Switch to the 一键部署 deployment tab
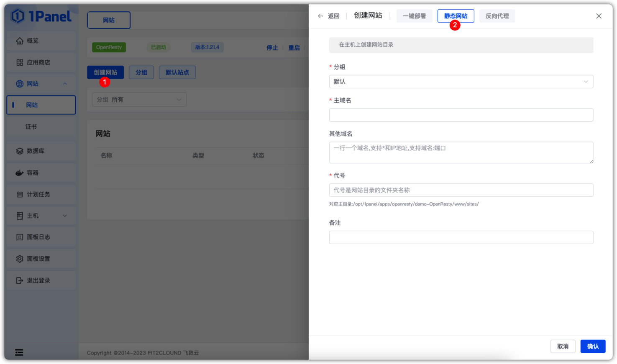 pyautogui.click(x=414, y=16)
